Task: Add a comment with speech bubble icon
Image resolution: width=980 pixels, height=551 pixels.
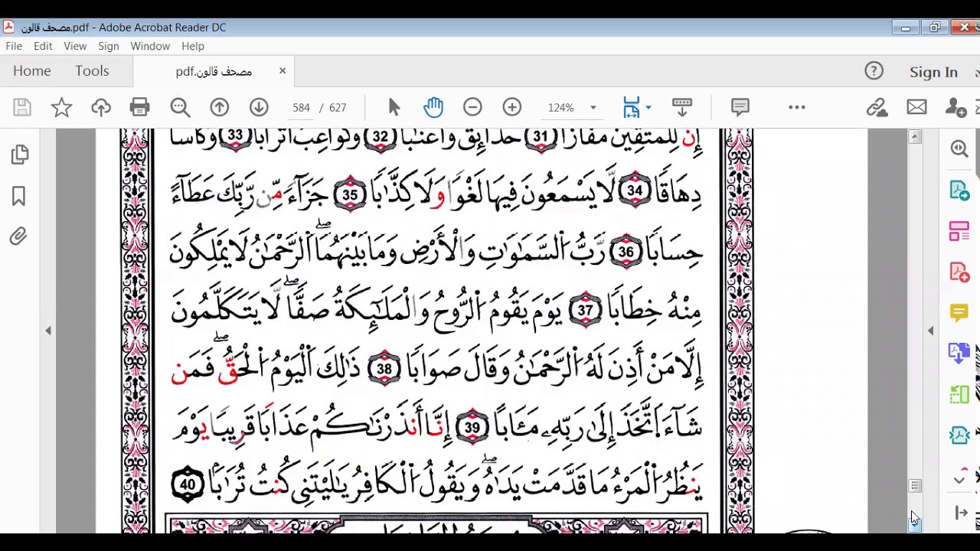Action: [740, 108]
